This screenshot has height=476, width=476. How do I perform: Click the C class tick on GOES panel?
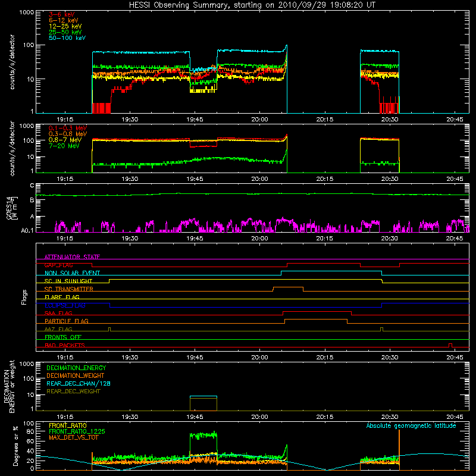coord(32,186)
